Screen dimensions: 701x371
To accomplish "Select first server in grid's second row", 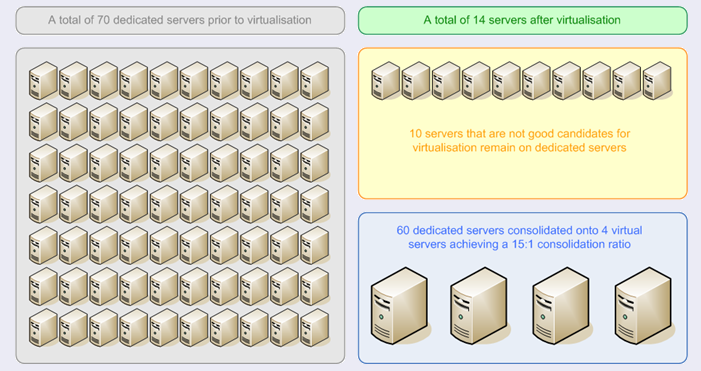I will coord(43,122).
